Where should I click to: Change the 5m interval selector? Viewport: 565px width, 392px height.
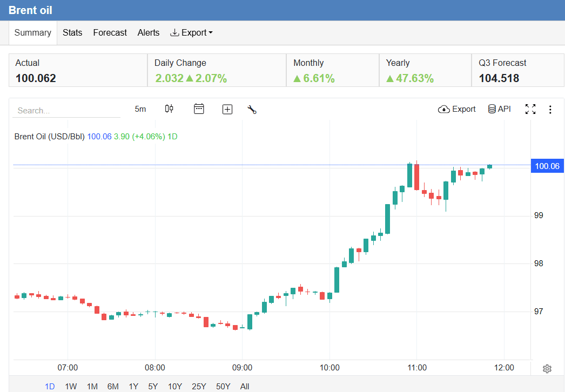pos(140,109)
